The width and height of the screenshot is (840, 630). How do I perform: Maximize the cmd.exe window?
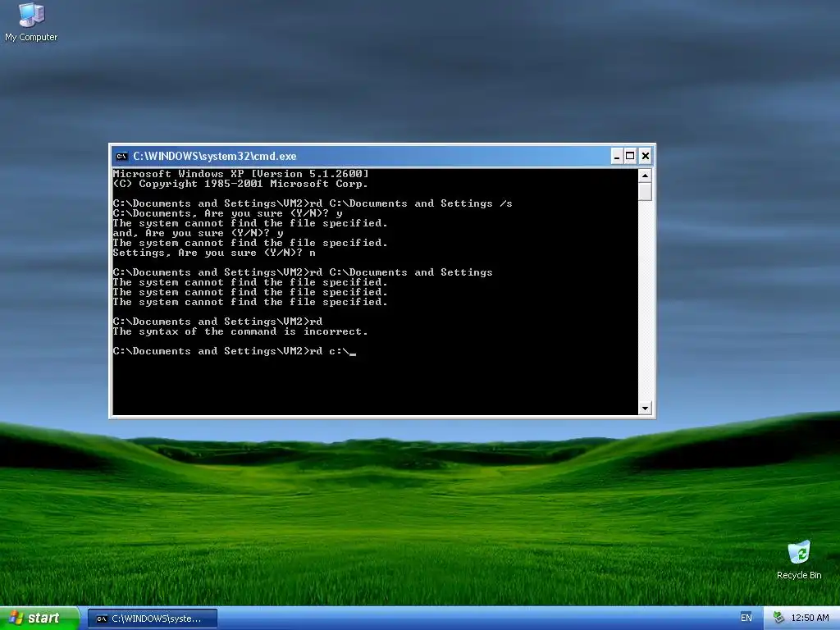tap(631, 156)
